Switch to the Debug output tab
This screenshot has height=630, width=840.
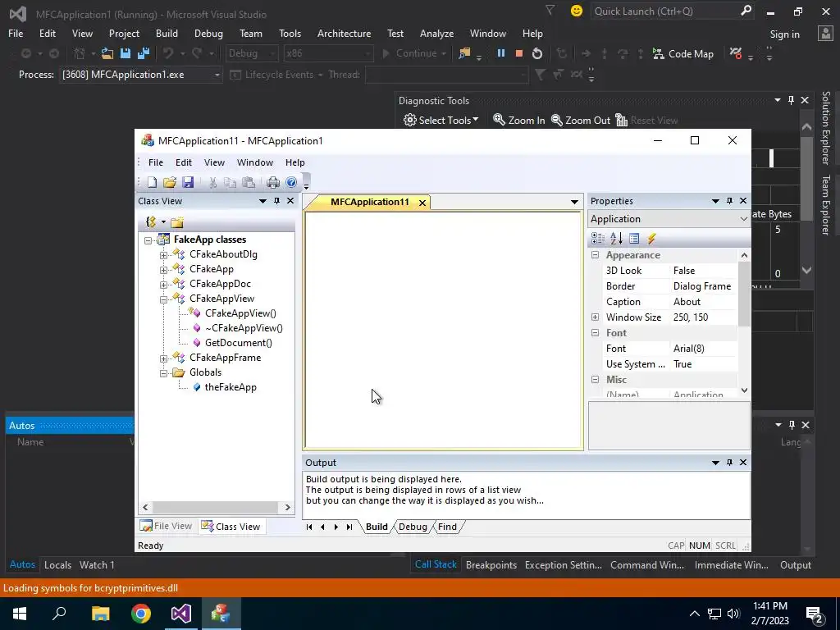coord(413,527)
